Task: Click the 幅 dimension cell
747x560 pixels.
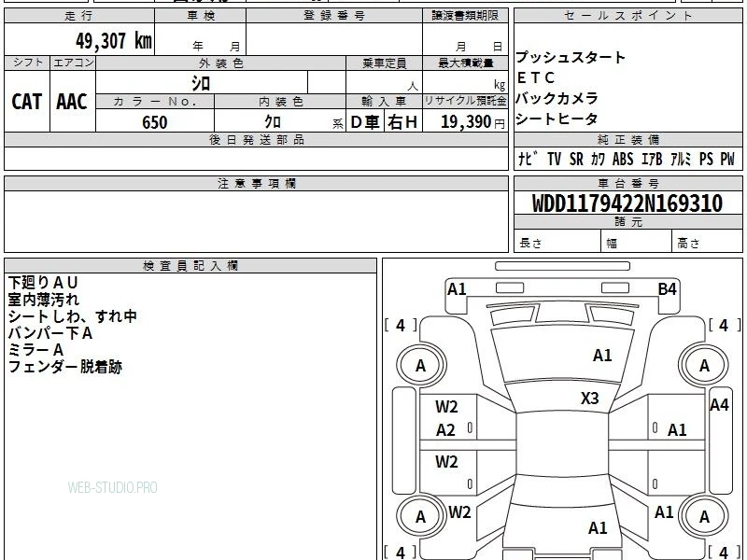Action: [x=637, y=243]
